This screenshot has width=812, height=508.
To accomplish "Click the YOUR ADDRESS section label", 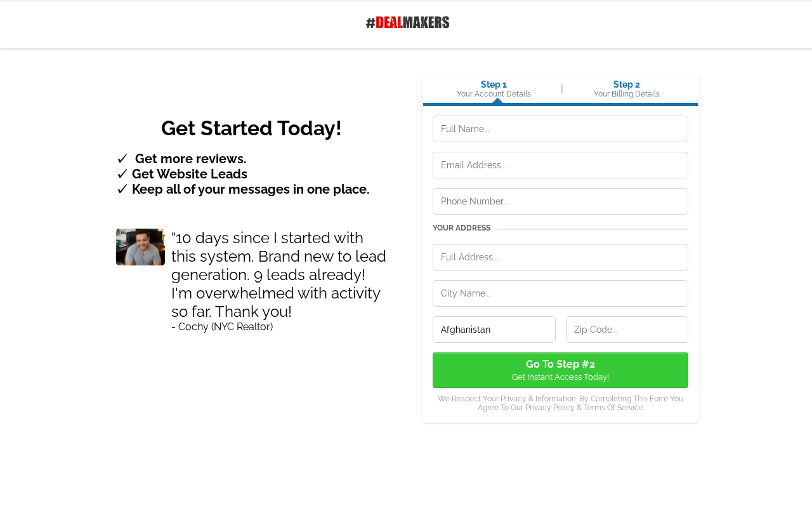I will [x=461, y=229].
